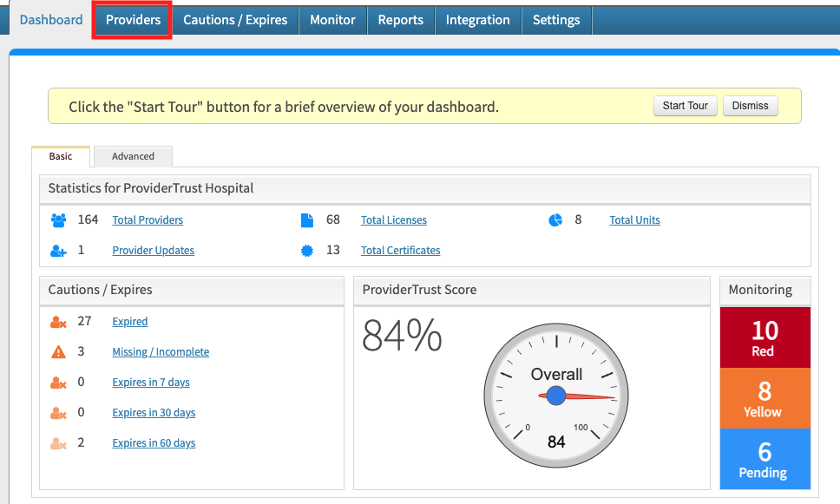The height and width of the screenshot is (504, 840).
Task: Click the Overall score gauge dial
Action: pos(556,396)
